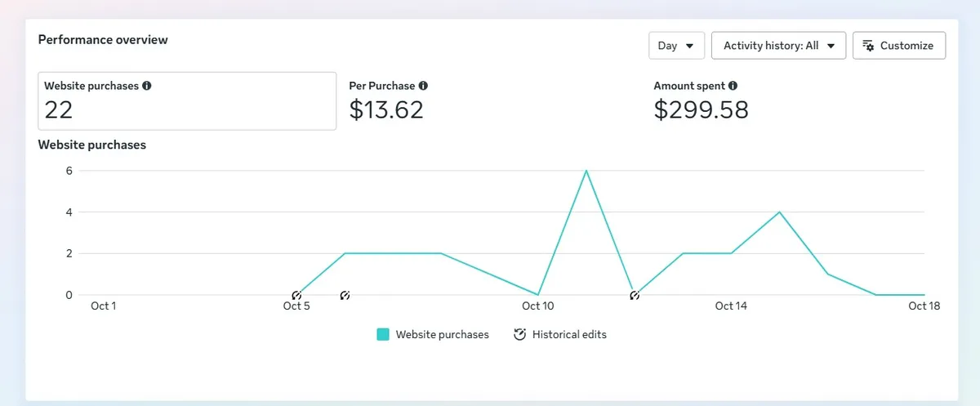The height and width of the screenshot is (406, 980).
Task: Click the arrow on the Day dropdown
Action: click(x=690, y=47)
